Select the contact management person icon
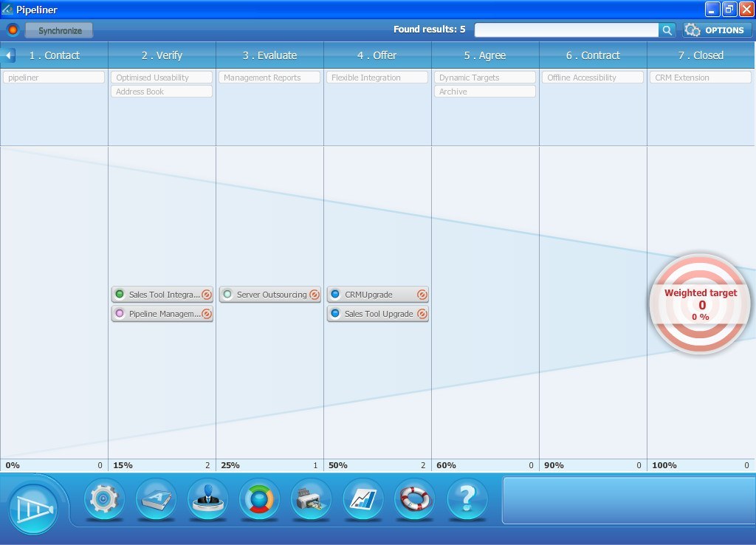Viewport: 756px width, 545px height. 207,500
